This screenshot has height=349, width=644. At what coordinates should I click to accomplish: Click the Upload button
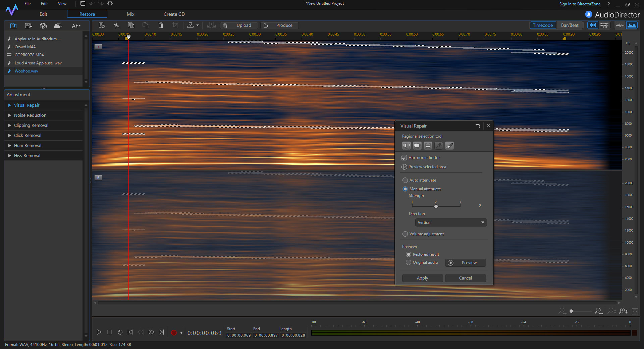(239, 25)
